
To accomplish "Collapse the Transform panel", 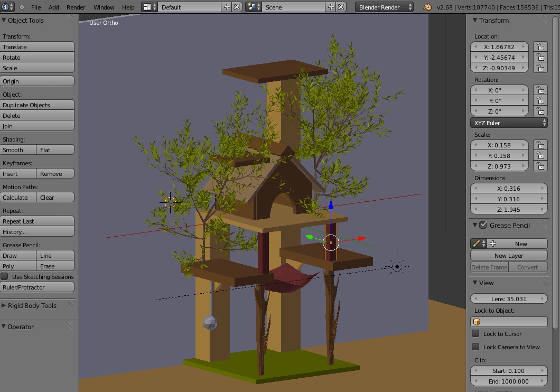I will tap(475, 21).
